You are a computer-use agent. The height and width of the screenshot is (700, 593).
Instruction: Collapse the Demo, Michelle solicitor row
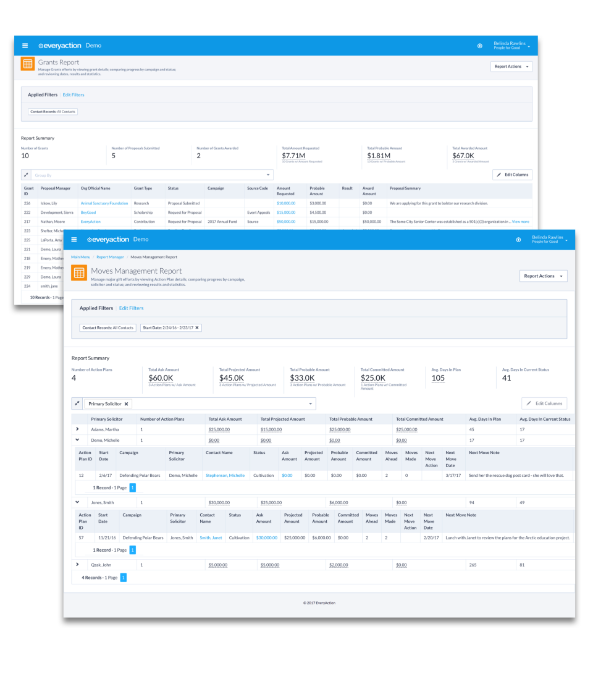(x=77, y=440)
